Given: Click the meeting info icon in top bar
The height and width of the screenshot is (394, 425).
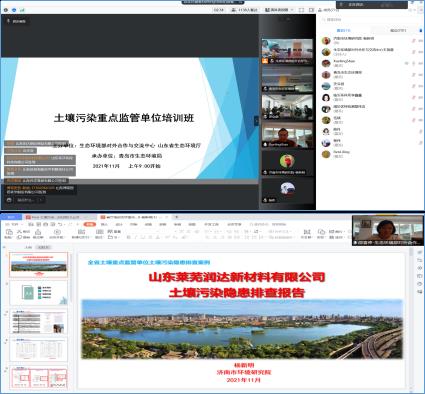Looking at the screenshot, I should pyautogui.click(x=6, y=10).
